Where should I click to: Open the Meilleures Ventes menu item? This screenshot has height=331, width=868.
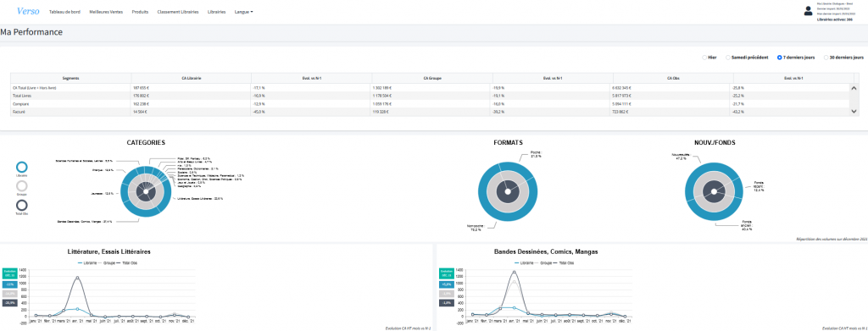point(106,12)
